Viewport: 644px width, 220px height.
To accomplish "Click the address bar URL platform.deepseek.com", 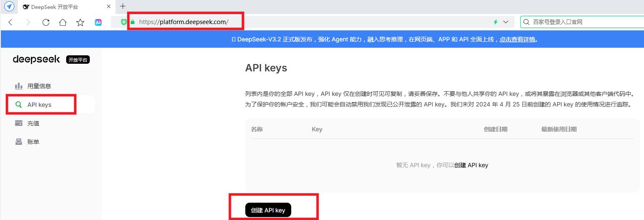I will pyautogui.click(x=184, y=22).
